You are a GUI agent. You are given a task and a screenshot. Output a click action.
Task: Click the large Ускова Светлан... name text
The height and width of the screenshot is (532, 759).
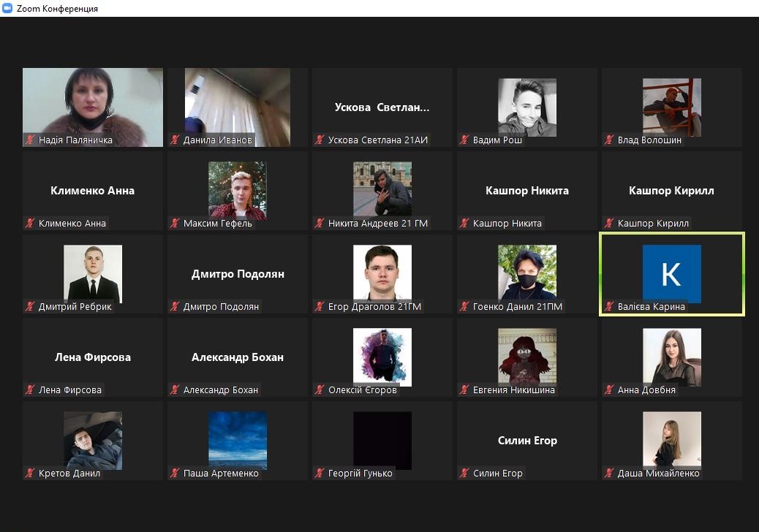click(382, 107)
